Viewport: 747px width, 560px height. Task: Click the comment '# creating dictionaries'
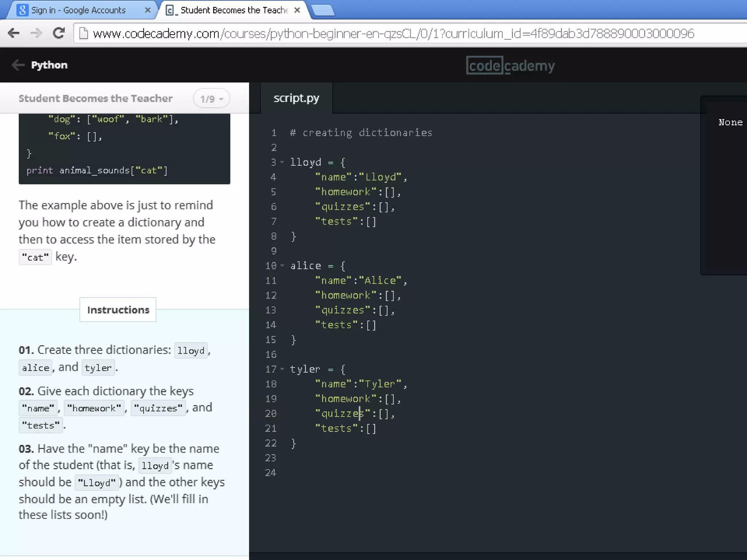coord(361,133)
